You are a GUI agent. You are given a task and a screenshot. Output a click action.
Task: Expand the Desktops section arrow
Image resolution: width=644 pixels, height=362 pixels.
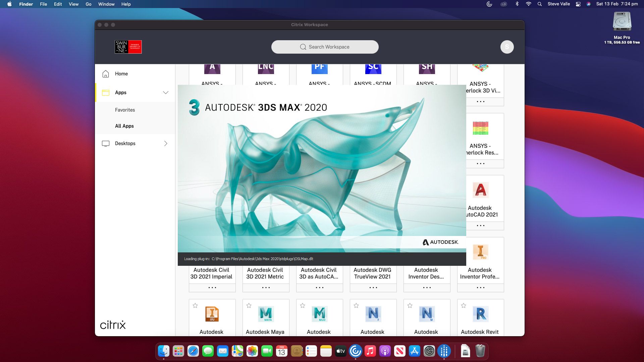point(166,143)
